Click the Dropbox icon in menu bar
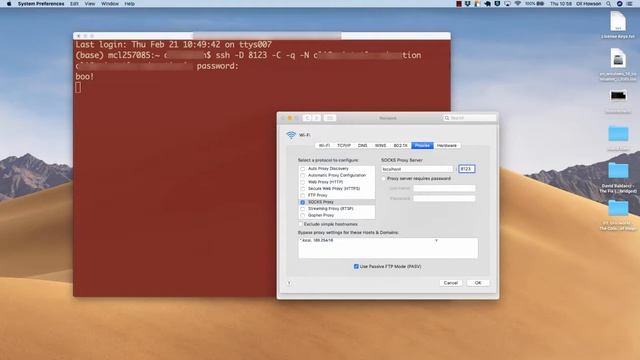This screenshot has width=640, height=360. pos(468,4)
